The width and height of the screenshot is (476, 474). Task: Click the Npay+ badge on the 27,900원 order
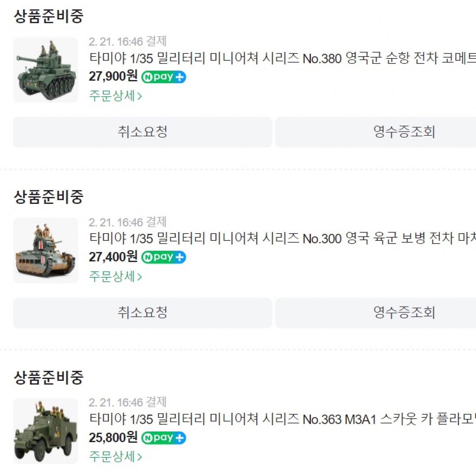click(164, 77)
